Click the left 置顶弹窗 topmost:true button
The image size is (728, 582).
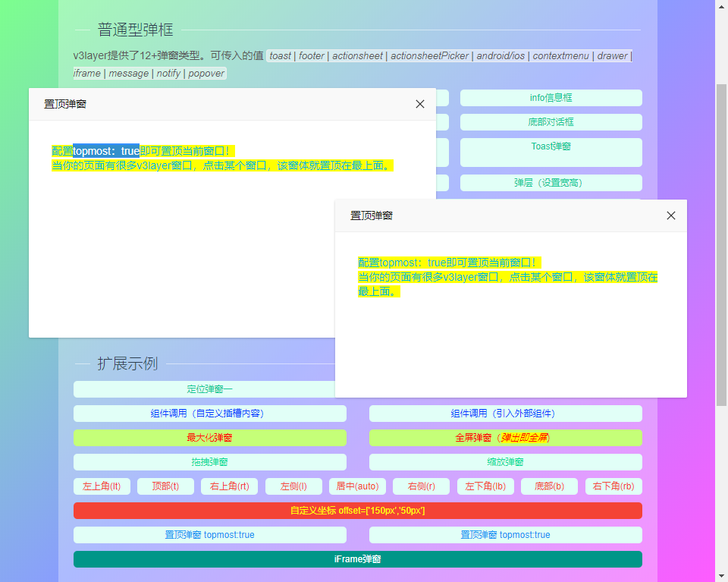pos(210,534)
